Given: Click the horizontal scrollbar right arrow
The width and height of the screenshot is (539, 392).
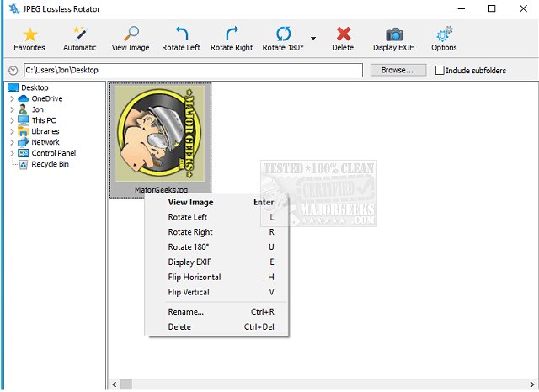Looking at the screenshot, I should coord(532,384).
